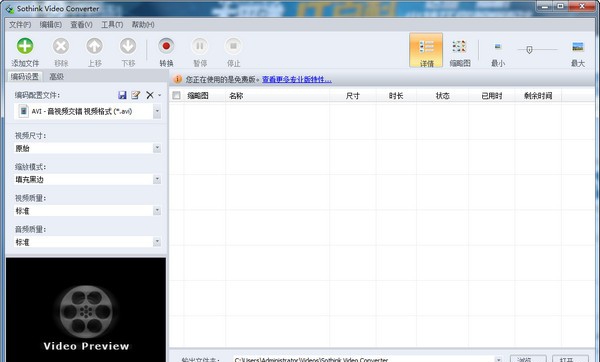Image resolution: width=600 pixels, height=362 pixels.
Task: Click the Name (名称) column header
Action: pyautogui.click(x=277, y=96)
